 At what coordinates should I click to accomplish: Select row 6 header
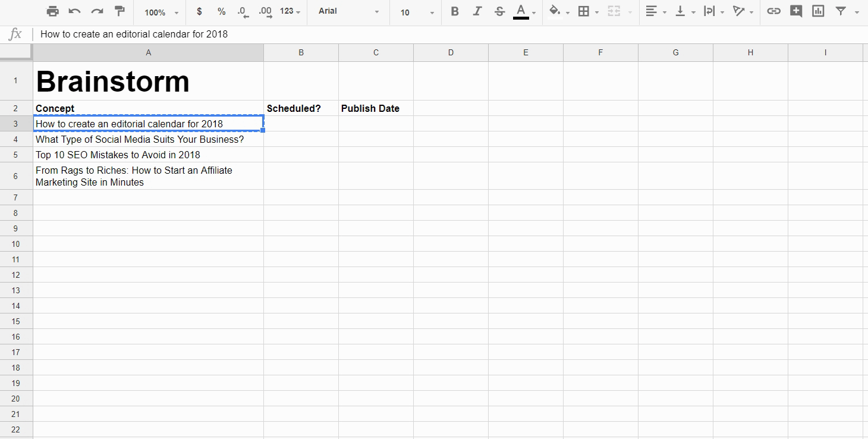click(x=16, y=176)
